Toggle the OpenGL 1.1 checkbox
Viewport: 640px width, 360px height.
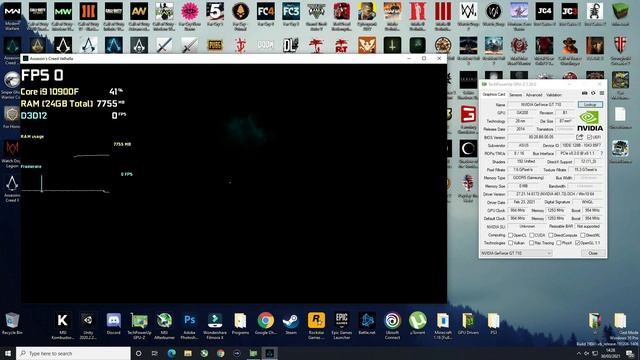pyautogui.click(x=578, y=243)
